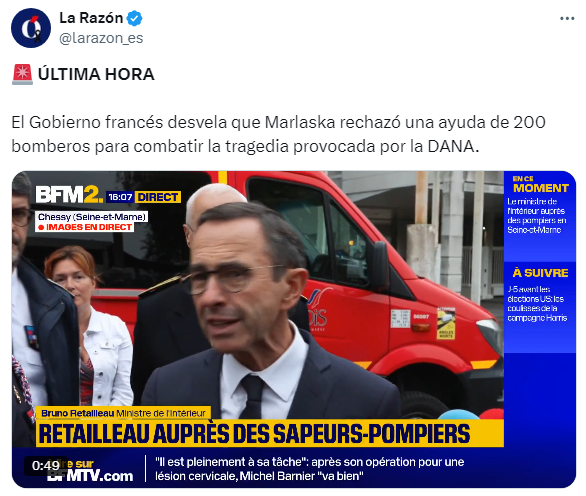Click the tweet text about Marlaska
Screen dimensions: 586x496
point(278,134)
